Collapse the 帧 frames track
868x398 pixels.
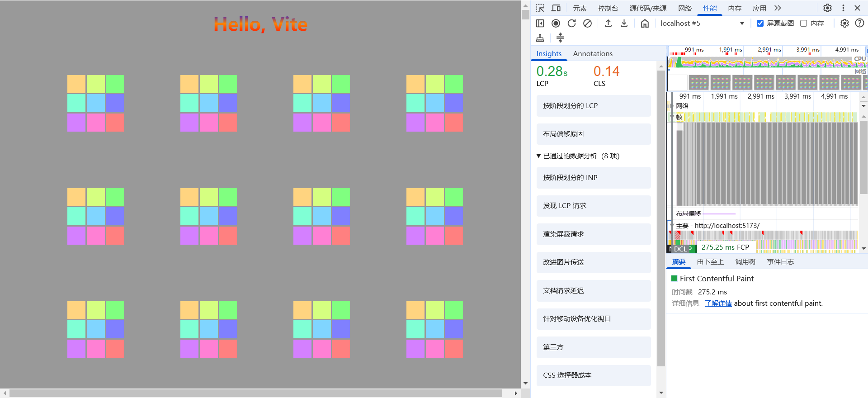672,117
